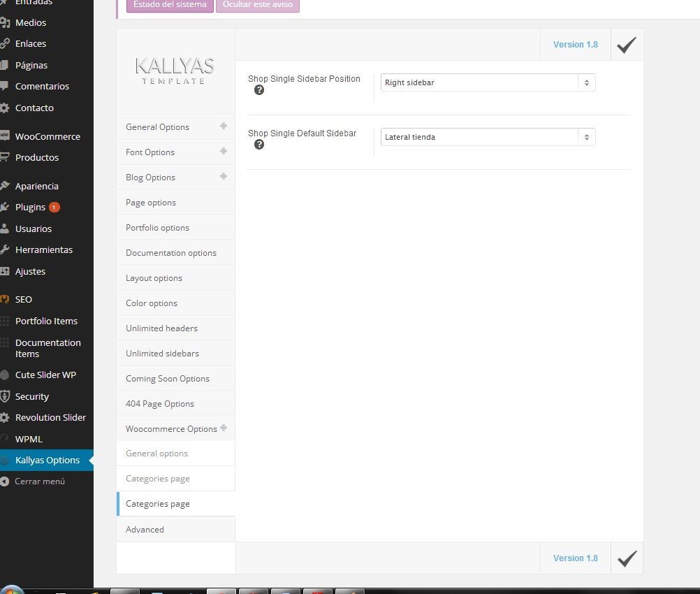Image resolution: width=700 pixels, height=594 pixels.
Task: Click the bottom checkmark save icon
Action: (627, 558)
